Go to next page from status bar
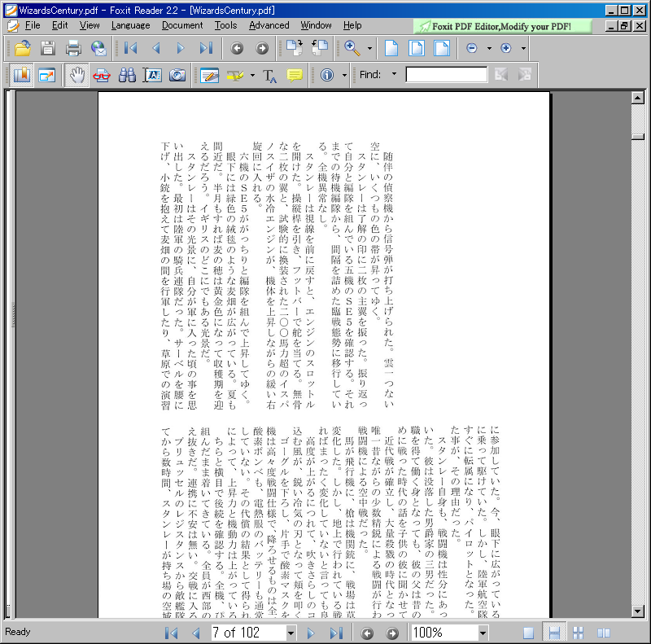Image resolution: width=651 pixels, height=644 pixels. [x=311, y=633]
